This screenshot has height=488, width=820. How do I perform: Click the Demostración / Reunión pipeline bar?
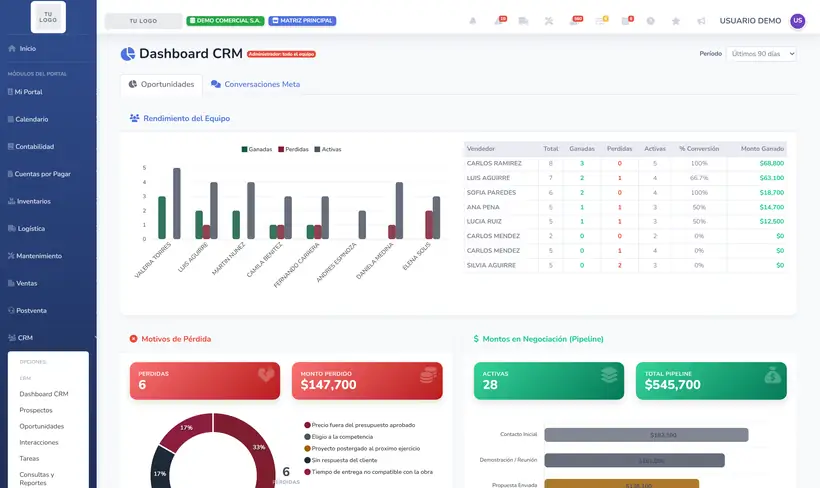pos(634,460)
